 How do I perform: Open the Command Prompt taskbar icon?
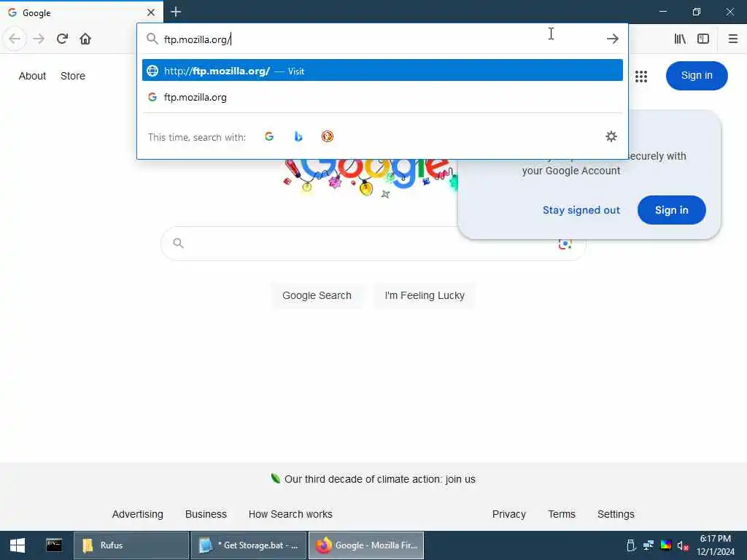click(x=54, y=545)
